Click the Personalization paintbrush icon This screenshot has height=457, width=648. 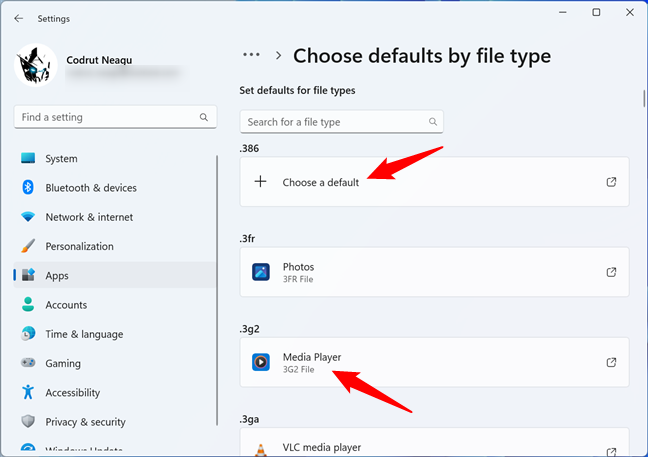tap(28, 246)
